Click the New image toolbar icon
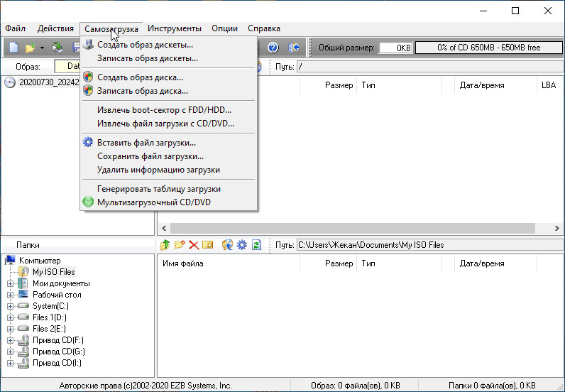Viewport: 565px width, 392px height. pos(13,48)
